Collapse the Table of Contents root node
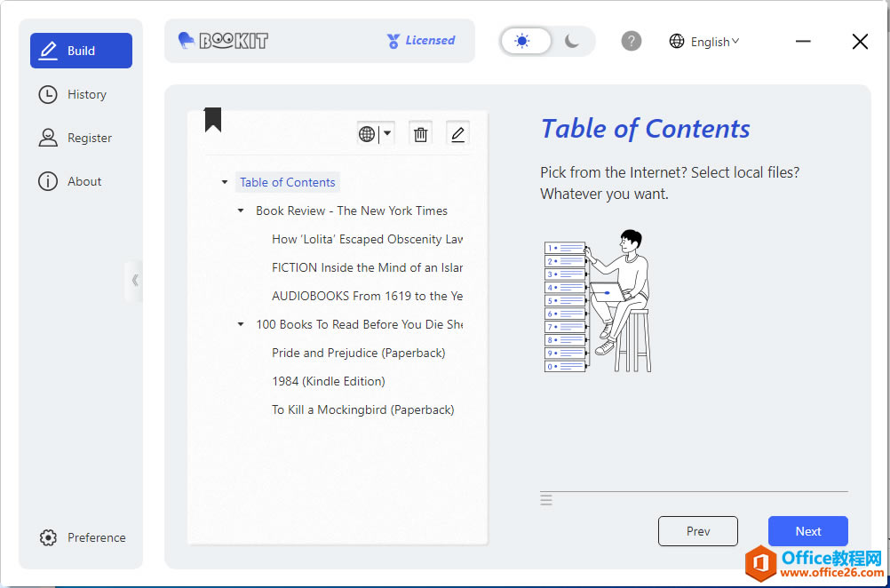Screen dimensions: 890x588 [225, 182]
